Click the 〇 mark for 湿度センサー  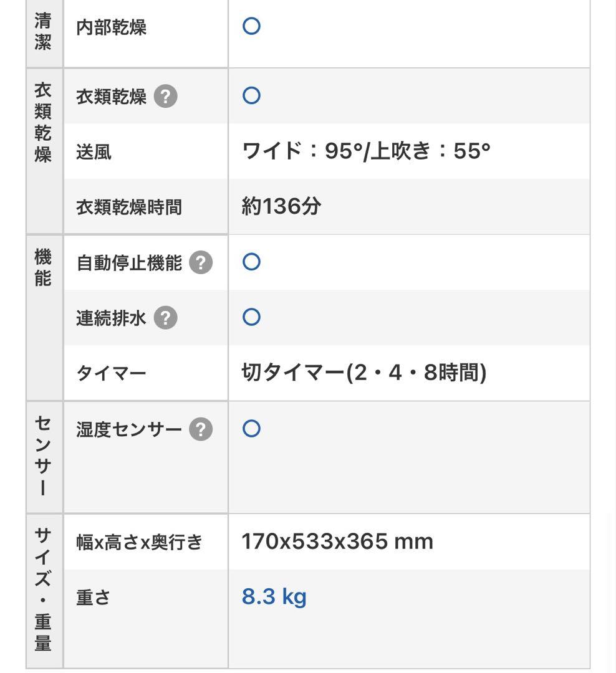(251, 428)
